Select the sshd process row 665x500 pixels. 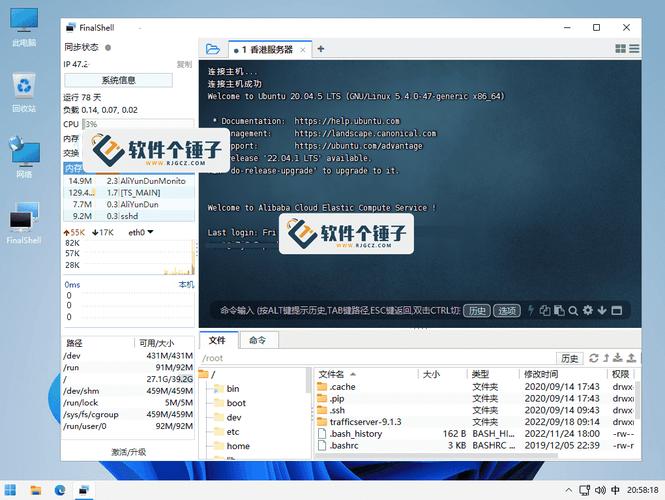click(x=129, y=216)
